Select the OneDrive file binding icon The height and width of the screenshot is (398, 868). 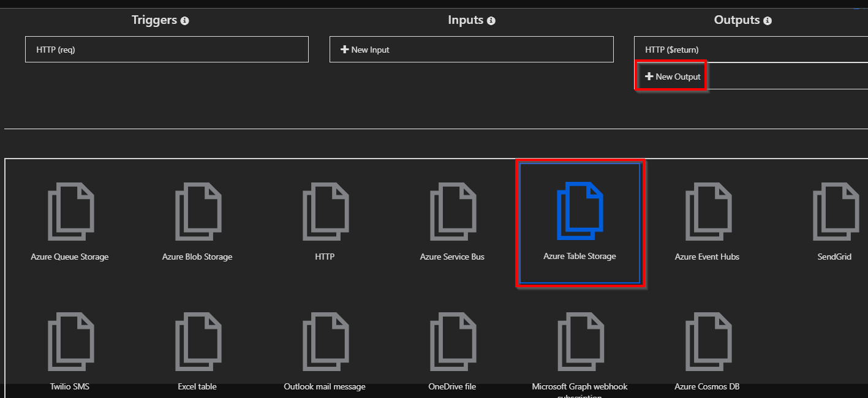452,342
